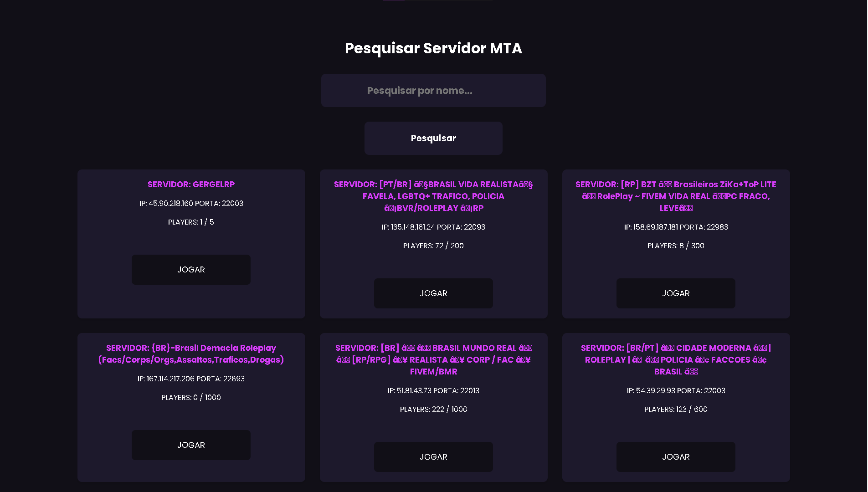Click the PLAYERS: 222 / 1000 counter

(x=433, y=409)
